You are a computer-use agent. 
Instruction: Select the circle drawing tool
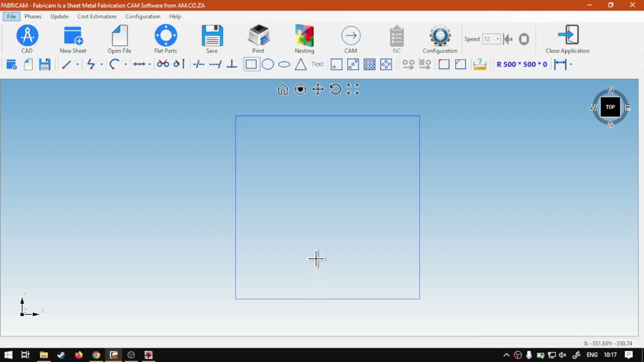coord(268,64)
